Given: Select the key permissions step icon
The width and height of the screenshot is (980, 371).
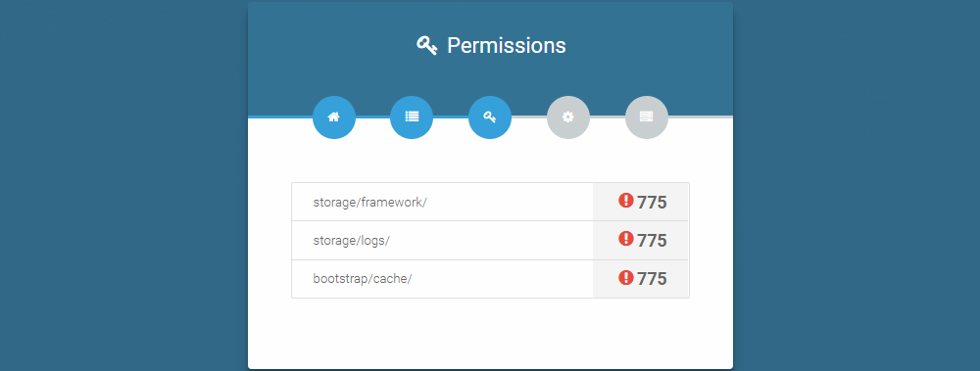Looking at the screenshot, I should click(490, 116).
